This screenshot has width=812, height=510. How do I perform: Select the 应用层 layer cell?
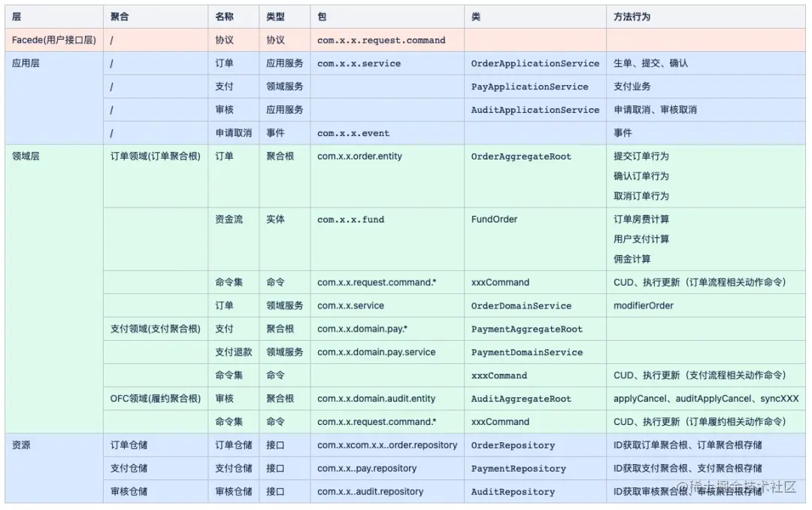[54, 98]
